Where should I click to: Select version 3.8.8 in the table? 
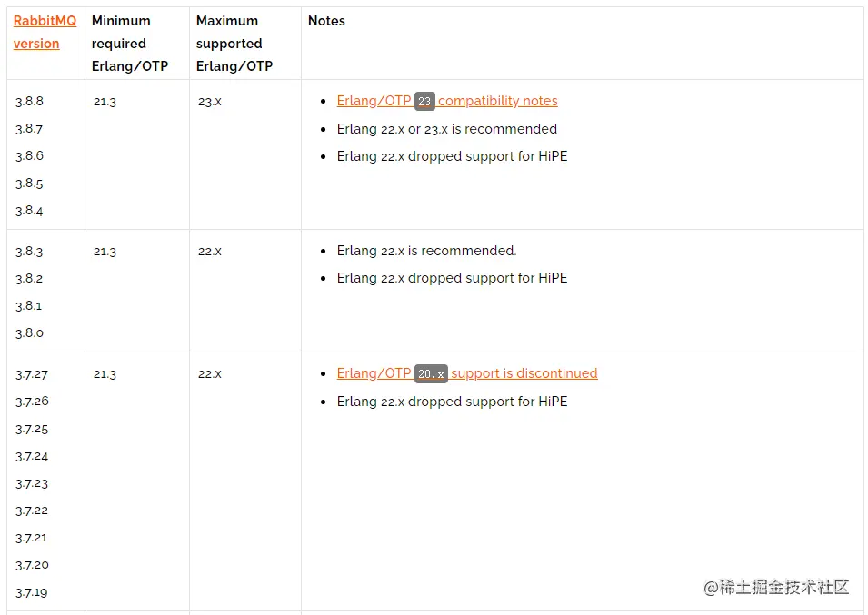click(29, 102)
